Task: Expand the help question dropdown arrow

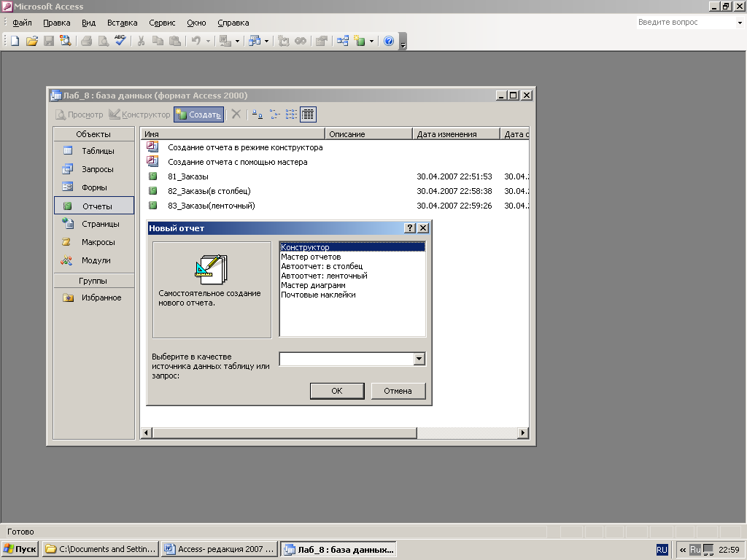Action: coord(740,23)
